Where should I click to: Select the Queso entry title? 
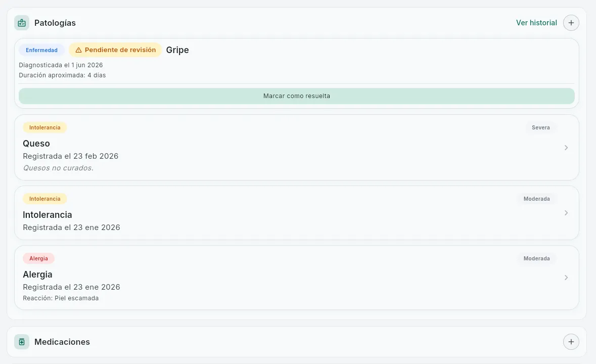tap(36, 144)
